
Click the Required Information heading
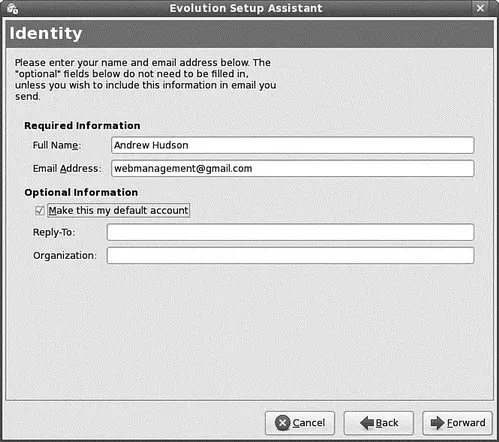(x=82, y=126)
